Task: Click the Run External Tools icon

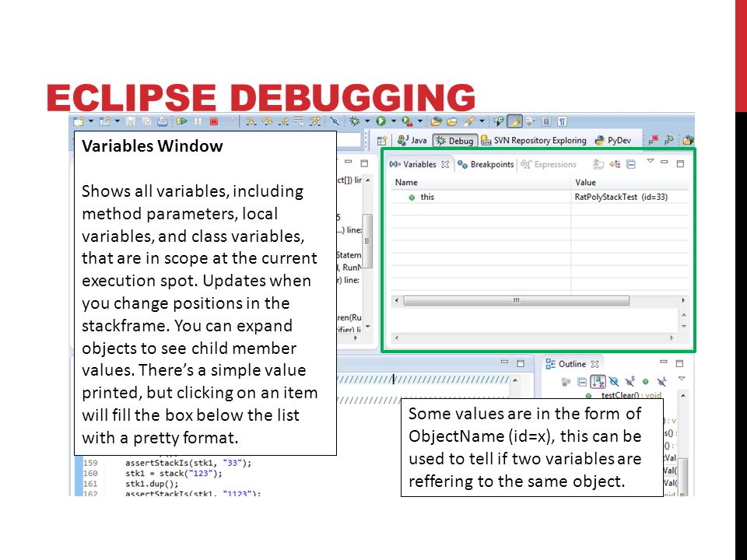Action: pyautogui.click(x=407, y=121)
